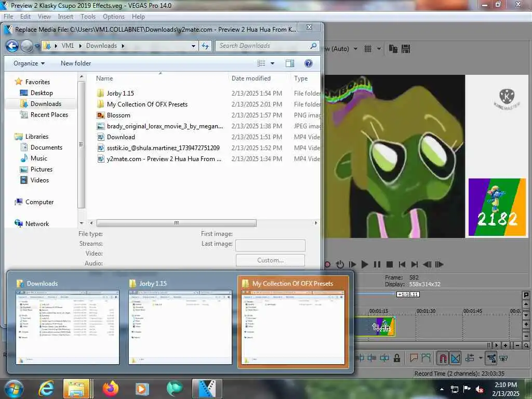The width and height of the screenshot is (532, 399).
Task: Click the Custom... button
Action: click(x=270, y=260)
